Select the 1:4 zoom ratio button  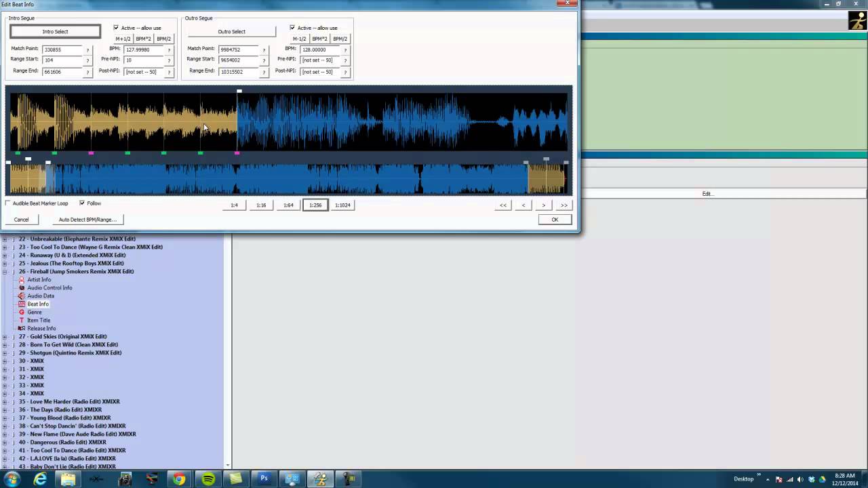234,205
